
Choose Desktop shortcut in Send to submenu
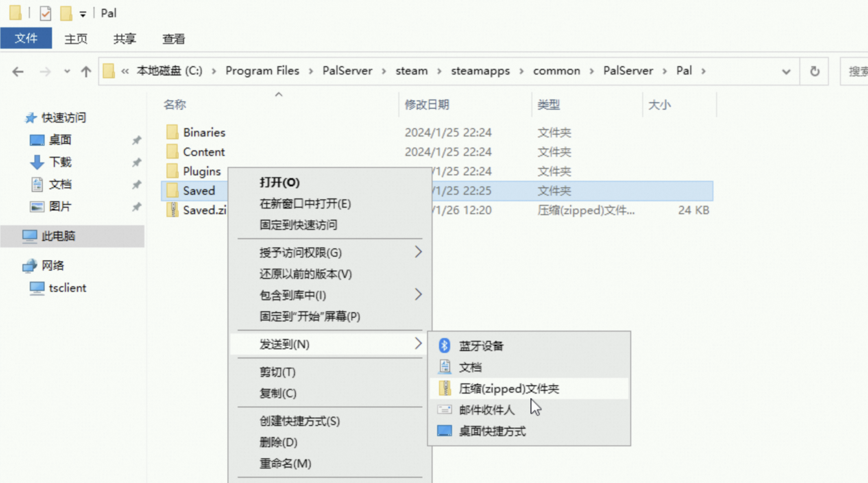tap(492, 432)
